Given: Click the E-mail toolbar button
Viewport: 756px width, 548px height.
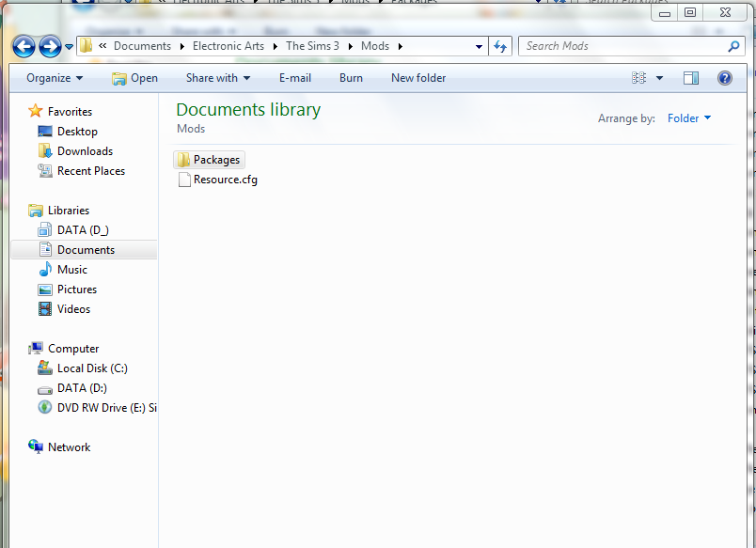Looking at the screenshot, I should coord(295,78).
